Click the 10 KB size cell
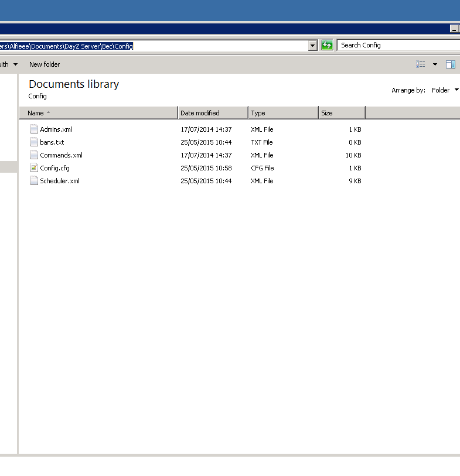 (x=353, y=155)
